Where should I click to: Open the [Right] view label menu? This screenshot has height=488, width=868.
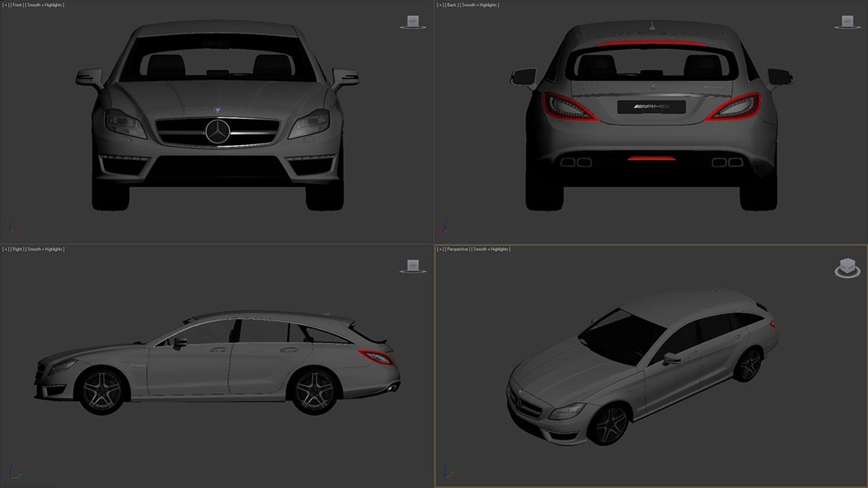pyautogui.click(x=17, y=249)
